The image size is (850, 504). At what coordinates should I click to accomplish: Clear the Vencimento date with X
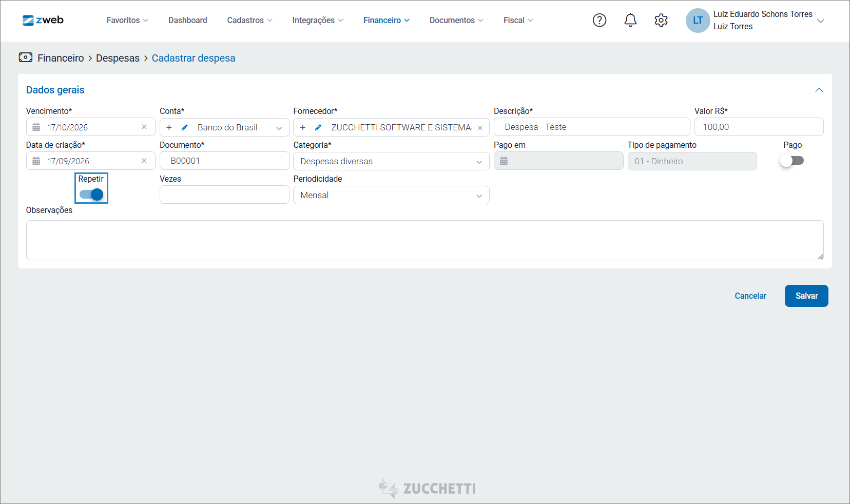[144, 127]
